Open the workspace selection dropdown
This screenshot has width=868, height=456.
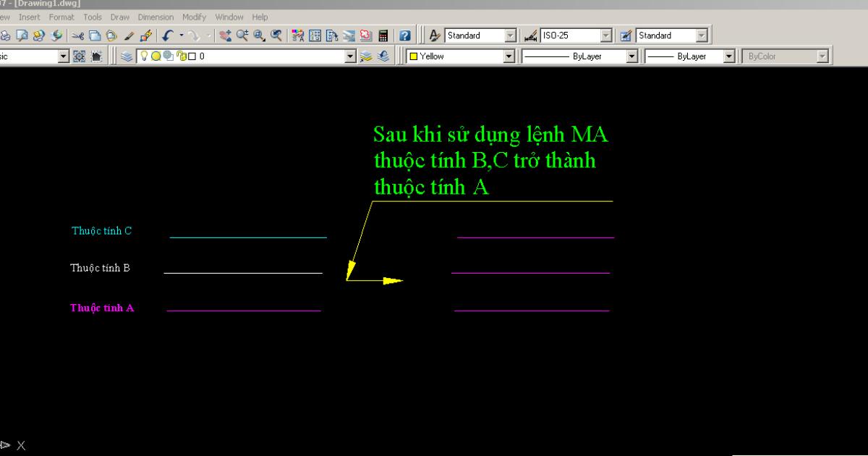(63, 56)
